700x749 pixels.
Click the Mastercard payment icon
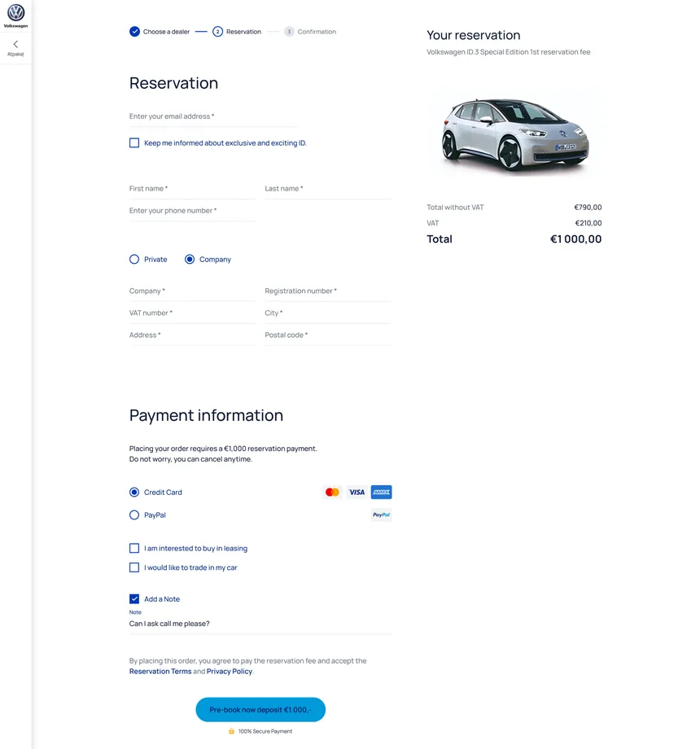(x=332, y=492)
